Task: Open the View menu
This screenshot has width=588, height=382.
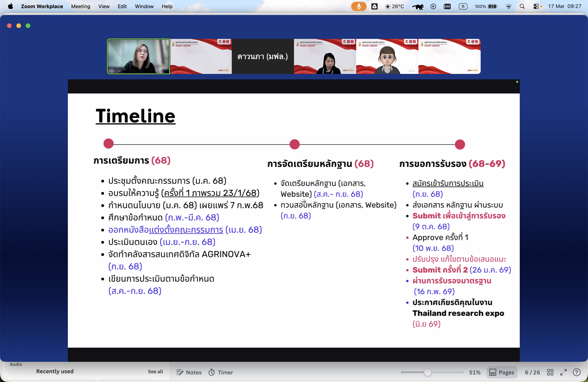Action: (x=104, y=6)
